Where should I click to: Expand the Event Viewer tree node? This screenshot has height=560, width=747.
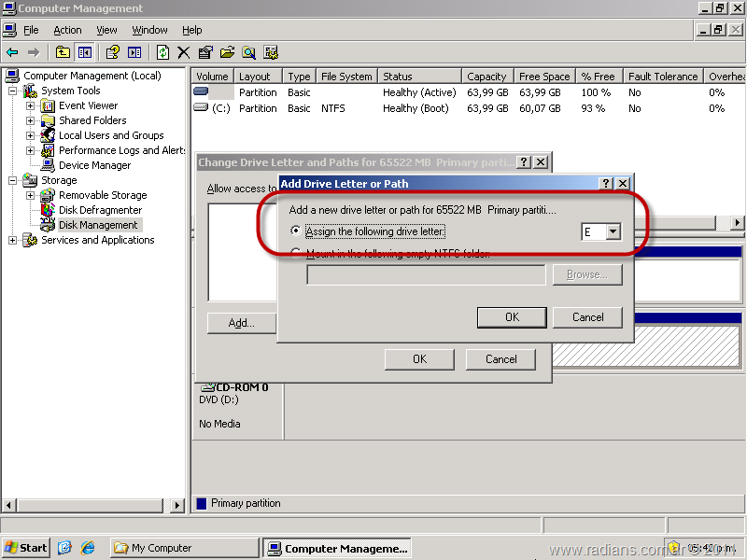(30, 105)
